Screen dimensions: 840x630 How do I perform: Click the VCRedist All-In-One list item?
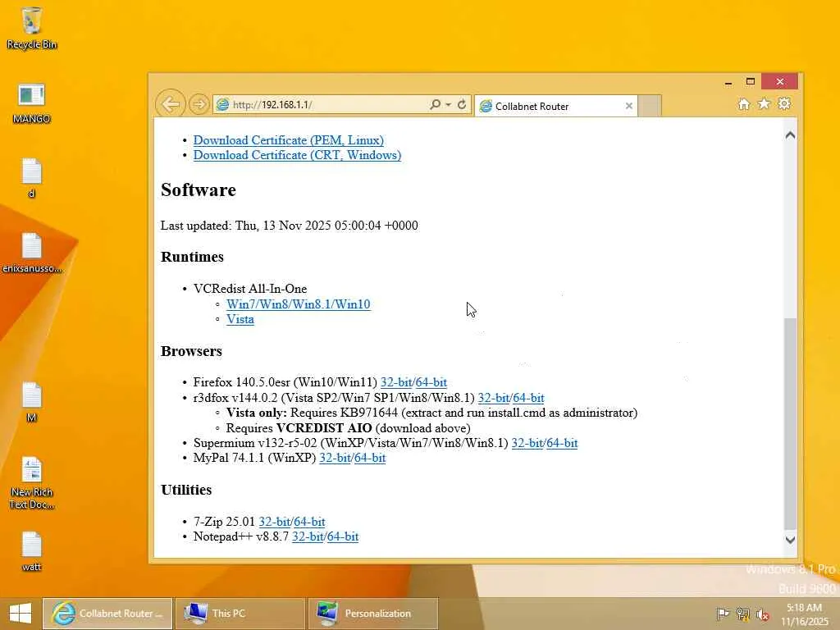coord(250,289)
